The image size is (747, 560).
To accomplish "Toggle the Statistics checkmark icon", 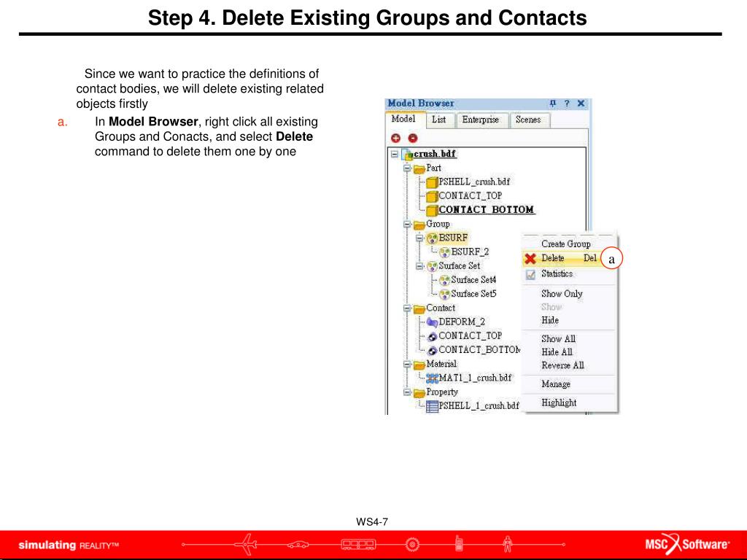I will point(530,275).
